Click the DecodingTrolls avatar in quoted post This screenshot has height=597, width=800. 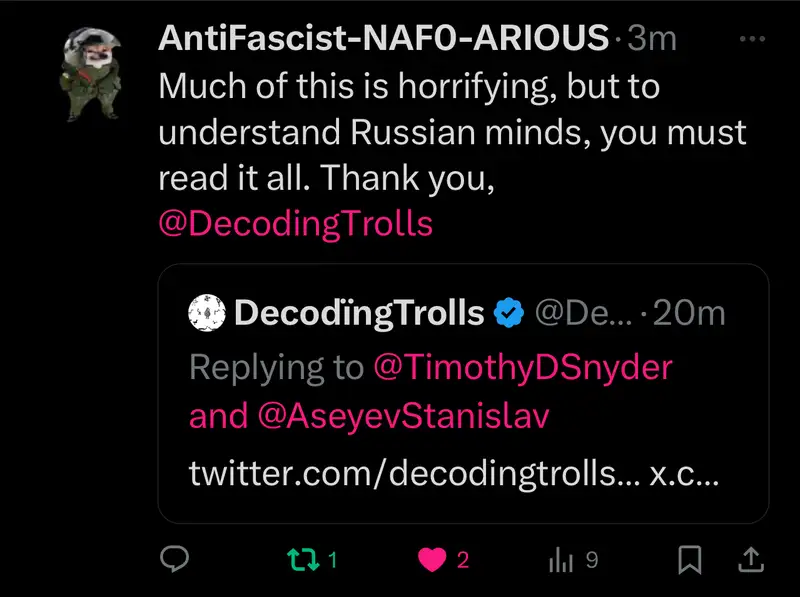click(x=205, y=313)
